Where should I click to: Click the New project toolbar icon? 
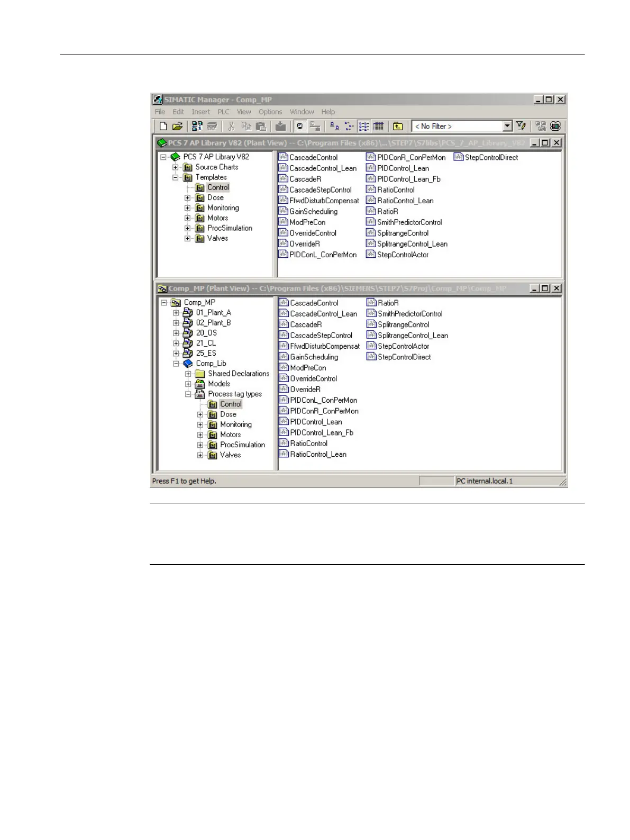[x=163, y=126]
